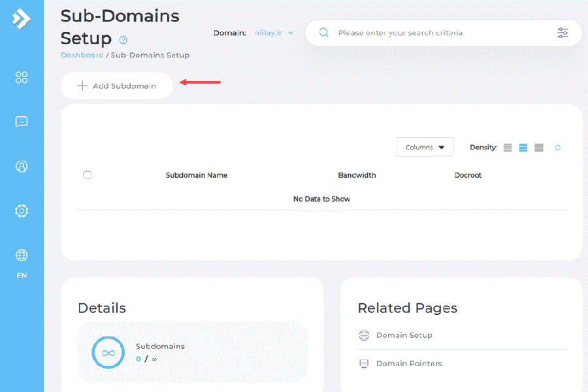Open the apps grid icon in sidebar
588x392 pixels.
pos(22,78)
